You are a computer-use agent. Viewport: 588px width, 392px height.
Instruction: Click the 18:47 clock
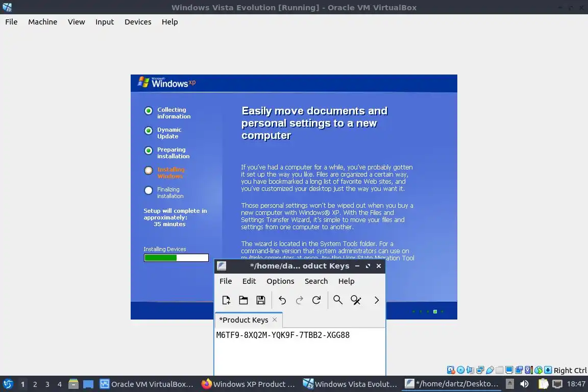[576, 384]
